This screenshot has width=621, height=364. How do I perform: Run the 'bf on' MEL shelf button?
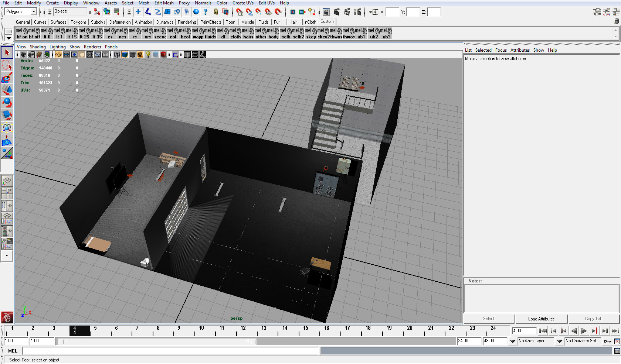(x=22, y=33)
